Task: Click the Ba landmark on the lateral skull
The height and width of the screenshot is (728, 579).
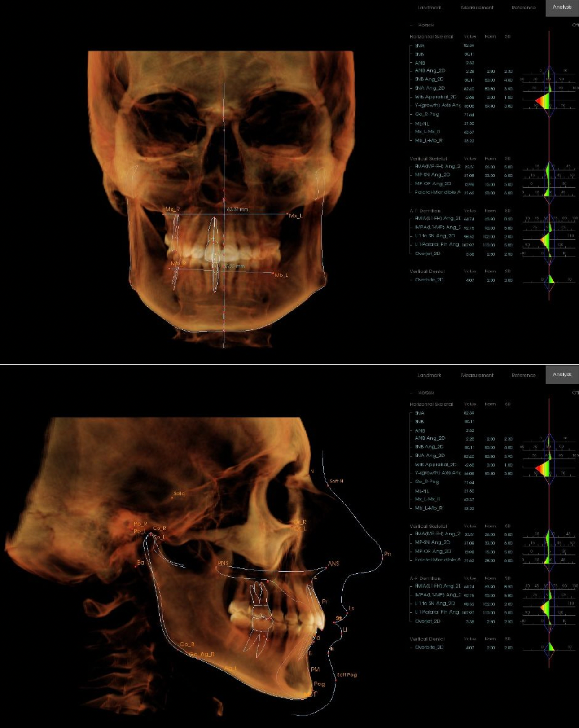Action: tap(136, 566)
